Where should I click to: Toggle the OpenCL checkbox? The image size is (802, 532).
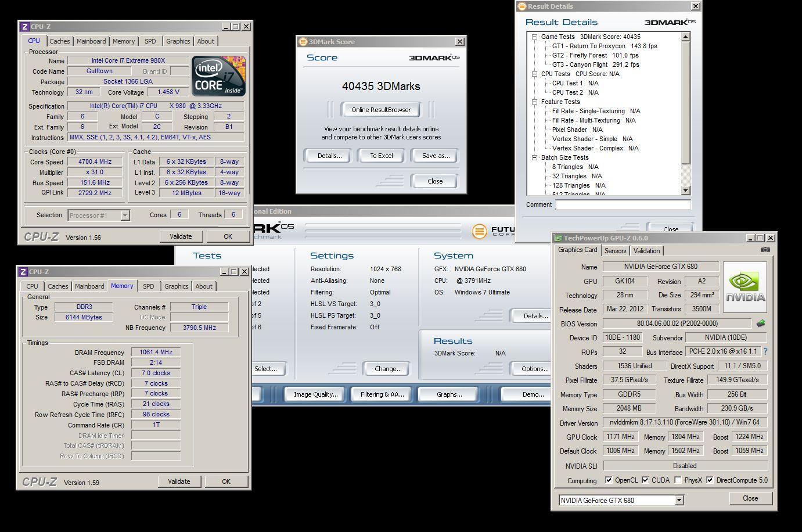click(x=609, y=480)
